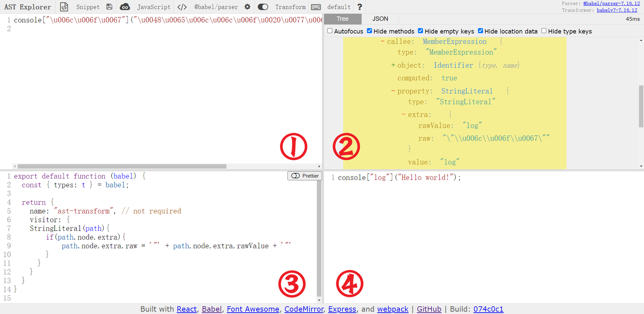Image resolution: width=644 pixels, height=314 pixels.
Task: Click the save floppy disk icon
Action: 110,7
